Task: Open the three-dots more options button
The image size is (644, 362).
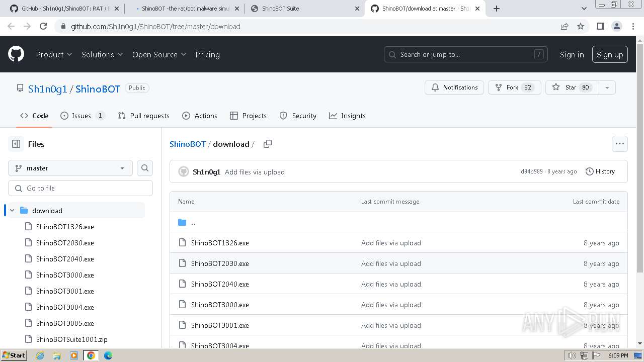Action: (x=619, y=144)
